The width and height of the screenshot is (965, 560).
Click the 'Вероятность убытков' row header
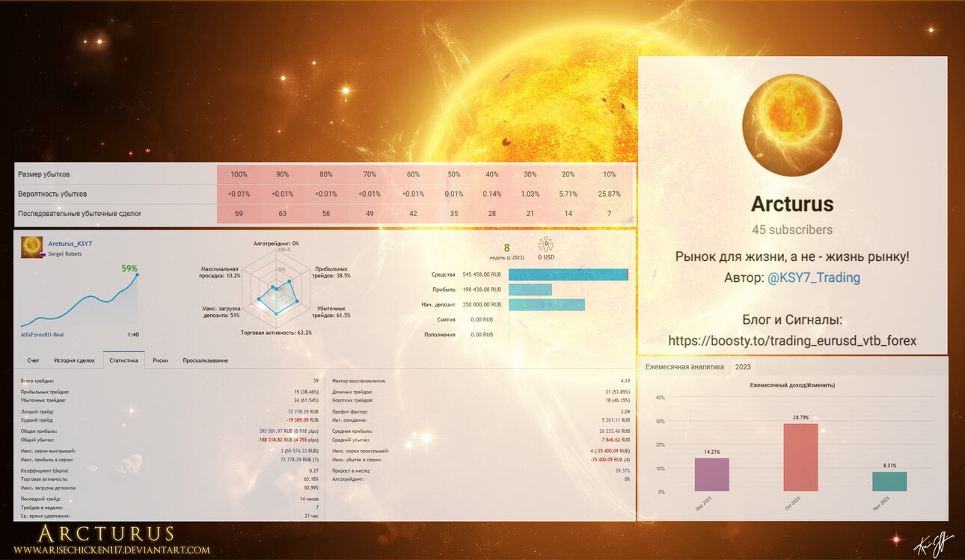tap(52, 194)
